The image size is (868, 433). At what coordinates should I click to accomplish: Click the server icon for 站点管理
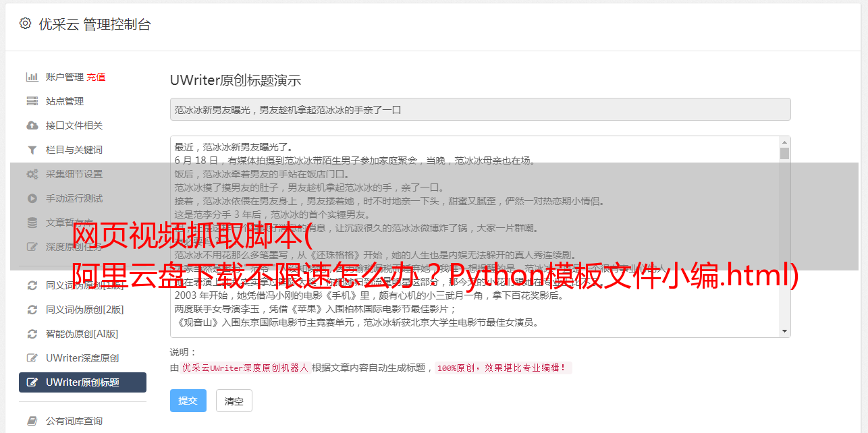coord(32,101)
